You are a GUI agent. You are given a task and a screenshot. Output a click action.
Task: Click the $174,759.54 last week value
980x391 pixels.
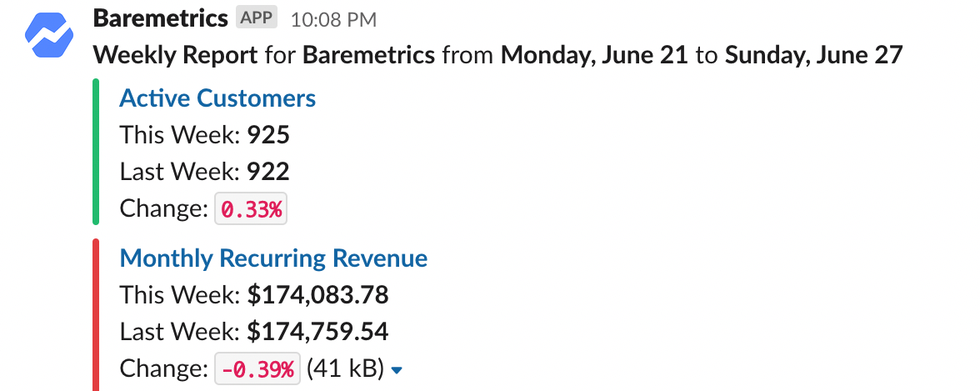point(318,331)
